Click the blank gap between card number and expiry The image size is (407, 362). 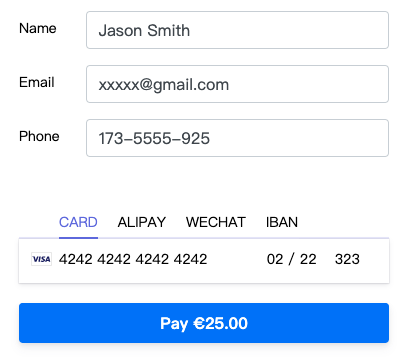coord(237,259)
